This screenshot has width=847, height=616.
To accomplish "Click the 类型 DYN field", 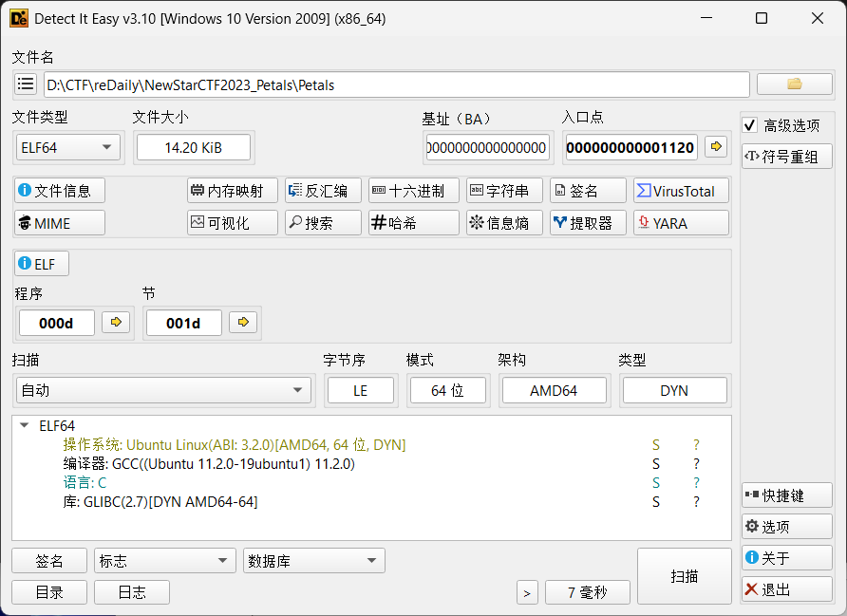I will coord(675,390).
